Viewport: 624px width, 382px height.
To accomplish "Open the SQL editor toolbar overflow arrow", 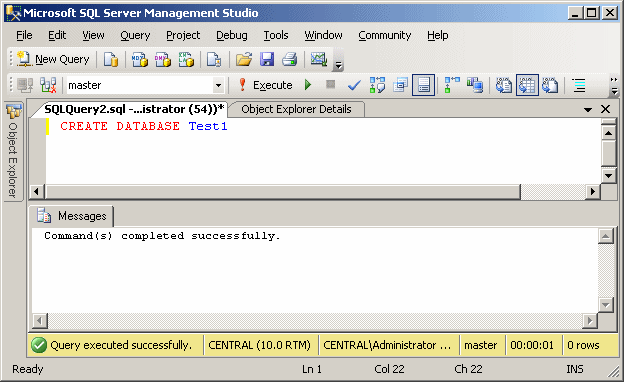I will coord(614,91).
